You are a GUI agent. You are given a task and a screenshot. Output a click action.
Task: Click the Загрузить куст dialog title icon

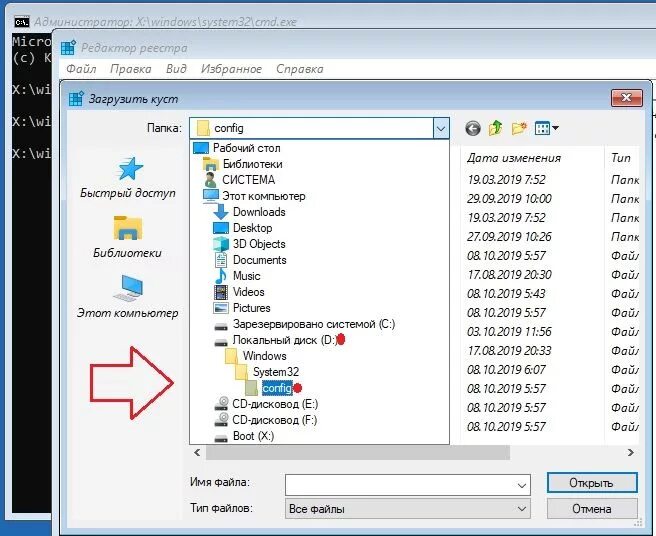pos(76,99)
